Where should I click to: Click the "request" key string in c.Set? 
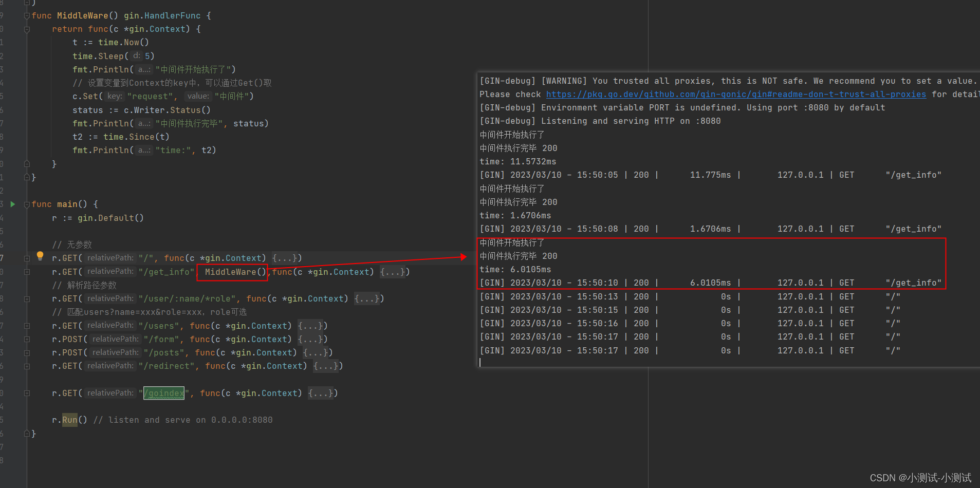(150, 96)
